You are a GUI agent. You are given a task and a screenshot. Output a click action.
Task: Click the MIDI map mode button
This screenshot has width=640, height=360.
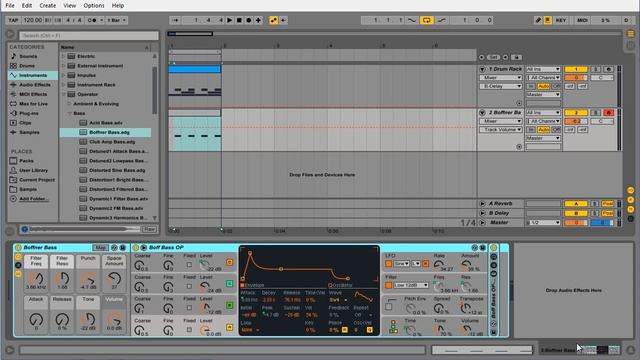(582, 20)
